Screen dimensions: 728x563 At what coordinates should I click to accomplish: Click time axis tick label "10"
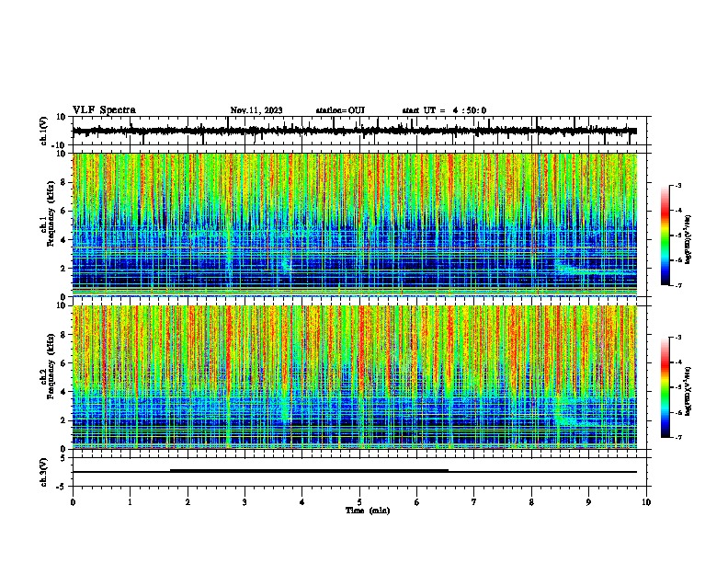click(646, 502)
